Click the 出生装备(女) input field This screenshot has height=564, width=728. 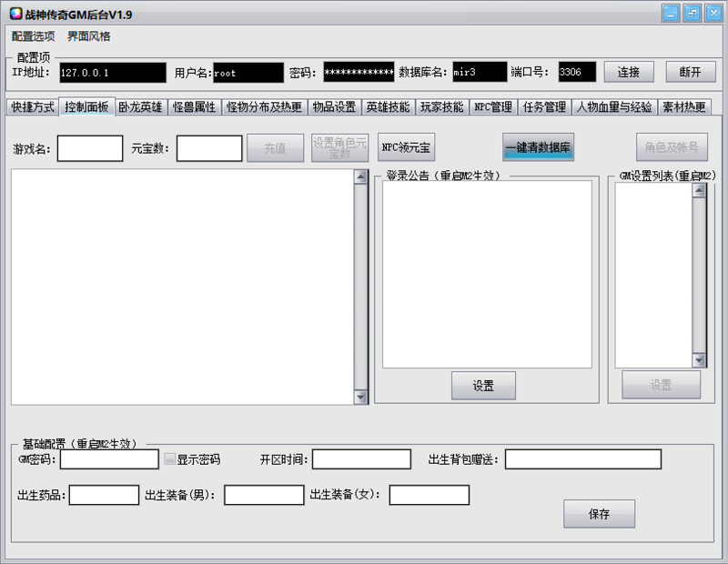[430, 495]
